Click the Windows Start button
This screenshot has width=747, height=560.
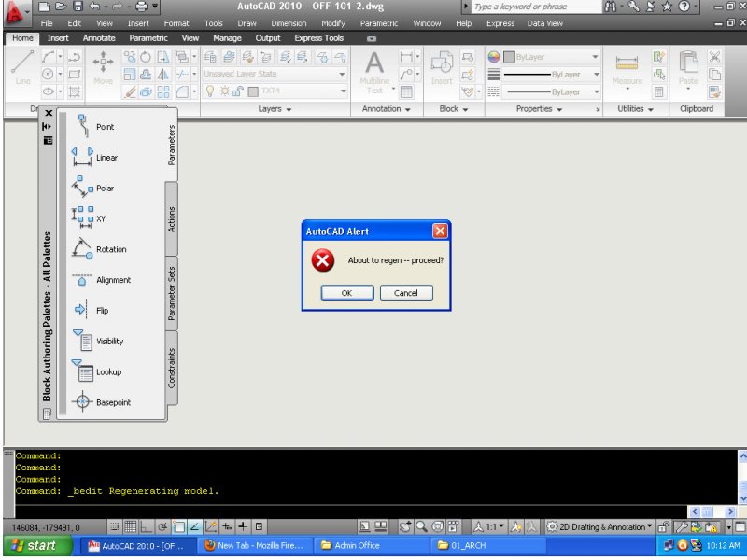37,546
